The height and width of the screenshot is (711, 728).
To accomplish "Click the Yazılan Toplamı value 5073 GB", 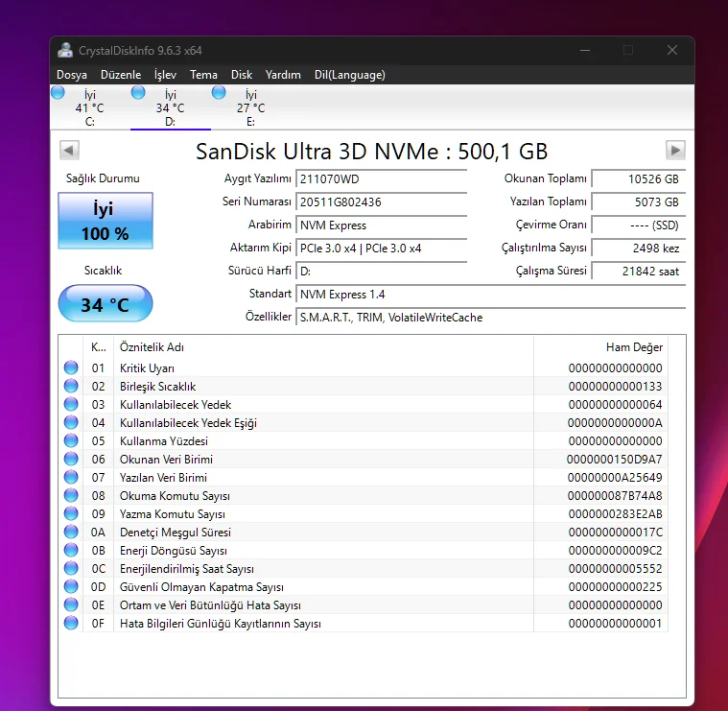I will click(x=639, y=202).
